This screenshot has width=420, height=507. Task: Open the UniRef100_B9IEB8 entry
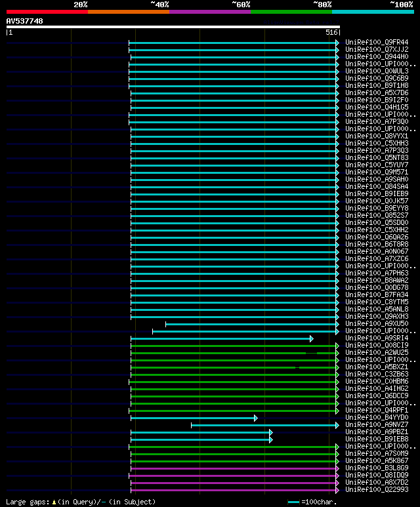click(x=377, y=439)
